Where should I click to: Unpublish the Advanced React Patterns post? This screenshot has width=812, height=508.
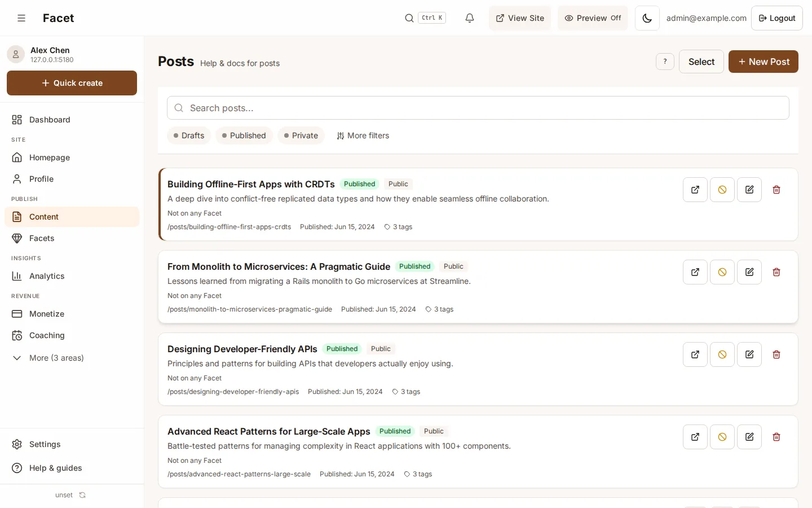click(722, 437)
